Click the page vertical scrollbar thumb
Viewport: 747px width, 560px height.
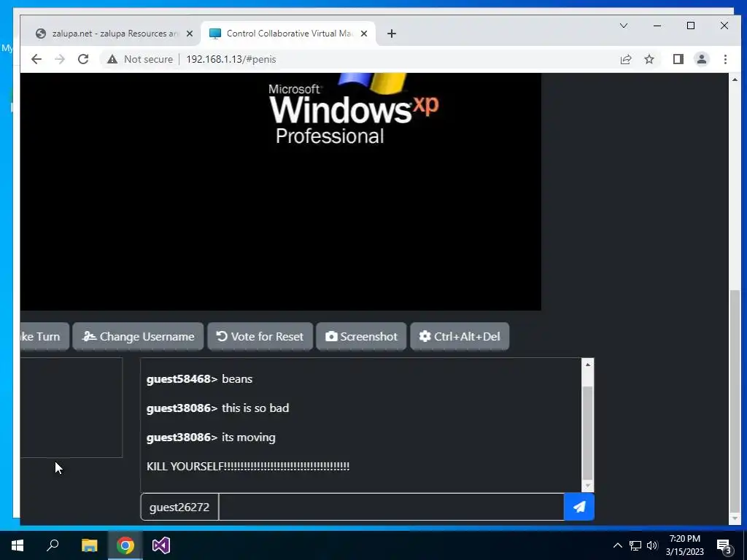(x=735, y=400)
